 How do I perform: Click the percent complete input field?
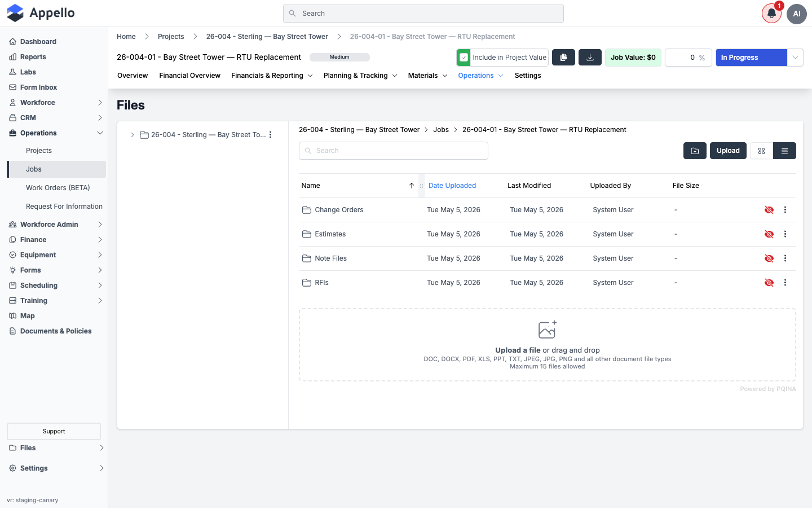click(x=688, y=58)
